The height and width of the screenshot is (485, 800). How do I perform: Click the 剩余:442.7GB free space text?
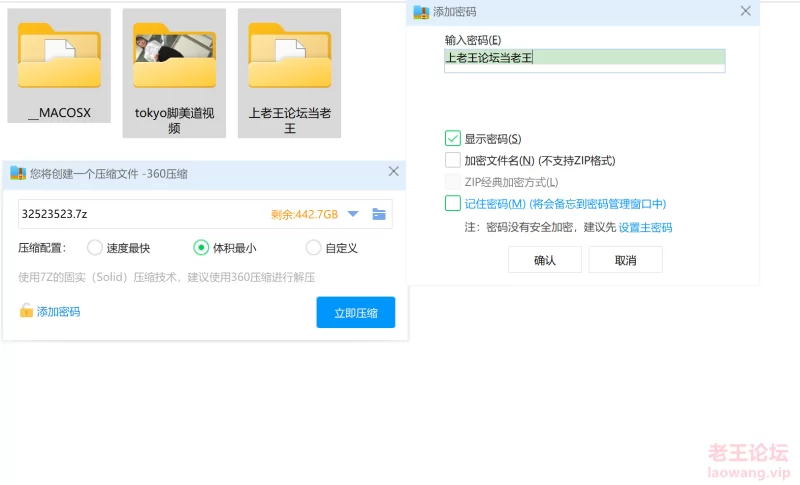pos(305,215)
